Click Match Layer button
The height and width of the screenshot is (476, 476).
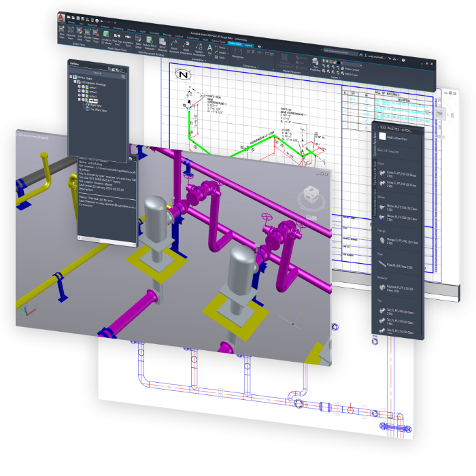[x=350, y=73]
